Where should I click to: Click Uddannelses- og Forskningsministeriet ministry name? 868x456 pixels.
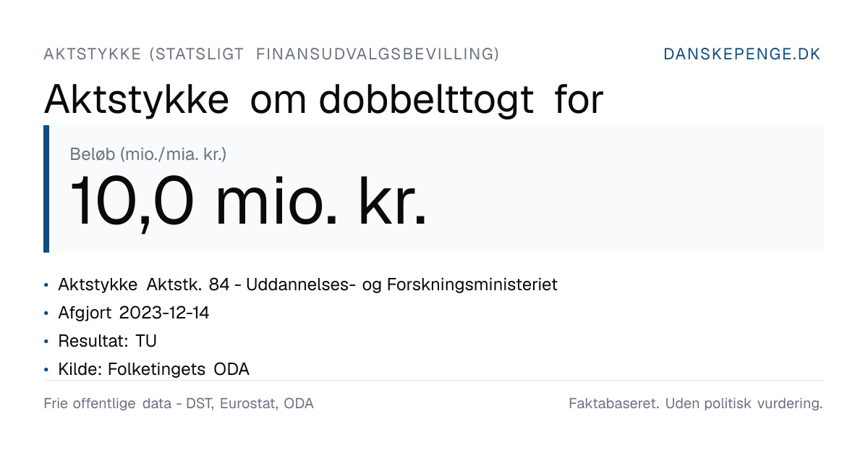pos(402,284)
